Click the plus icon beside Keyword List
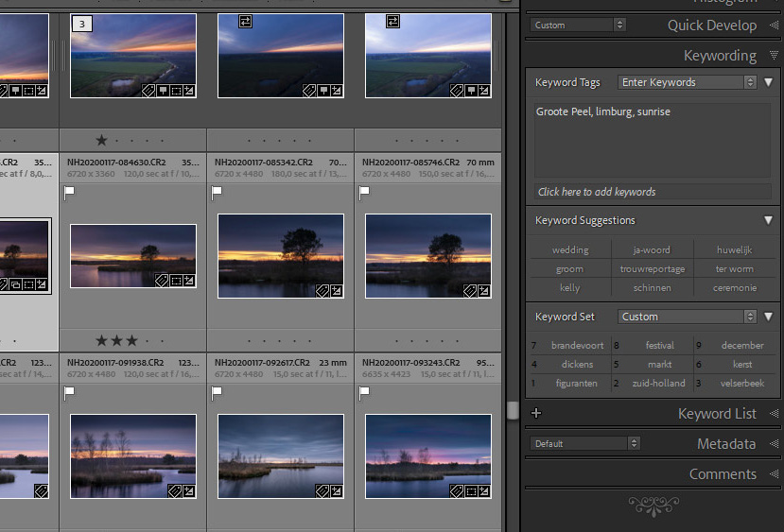 pos(536,413)
